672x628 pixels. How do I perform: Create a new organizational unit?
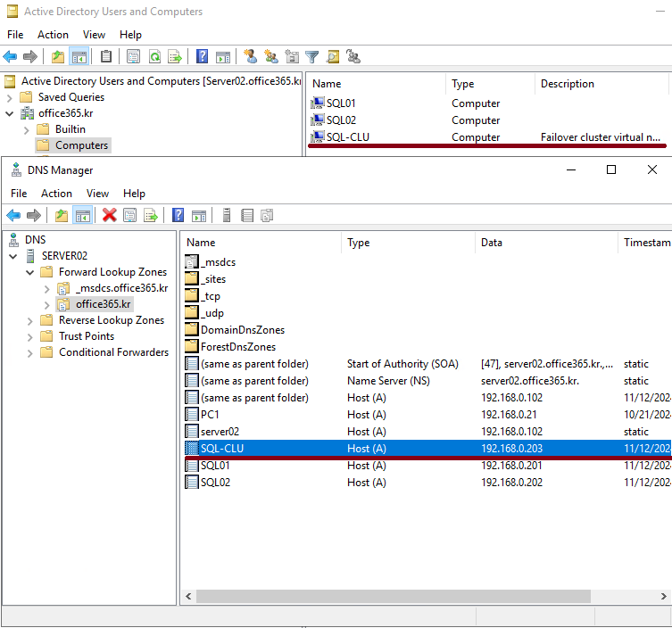pos(292,56)
